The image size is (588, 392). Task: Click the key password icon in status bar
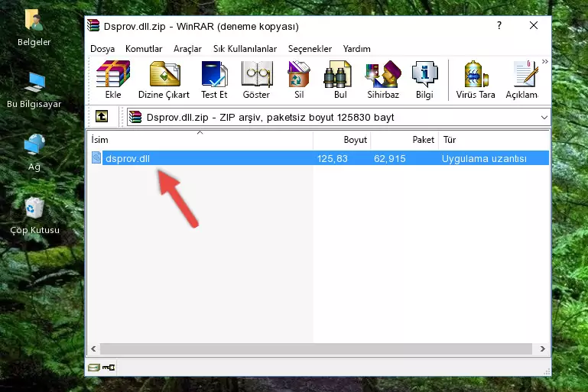click(109, 368)
